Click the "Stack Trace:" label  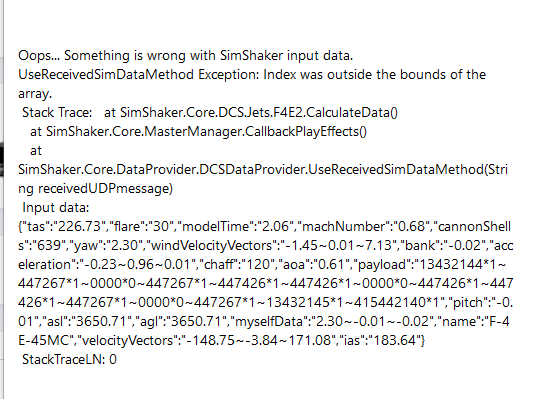pos(57,113)
